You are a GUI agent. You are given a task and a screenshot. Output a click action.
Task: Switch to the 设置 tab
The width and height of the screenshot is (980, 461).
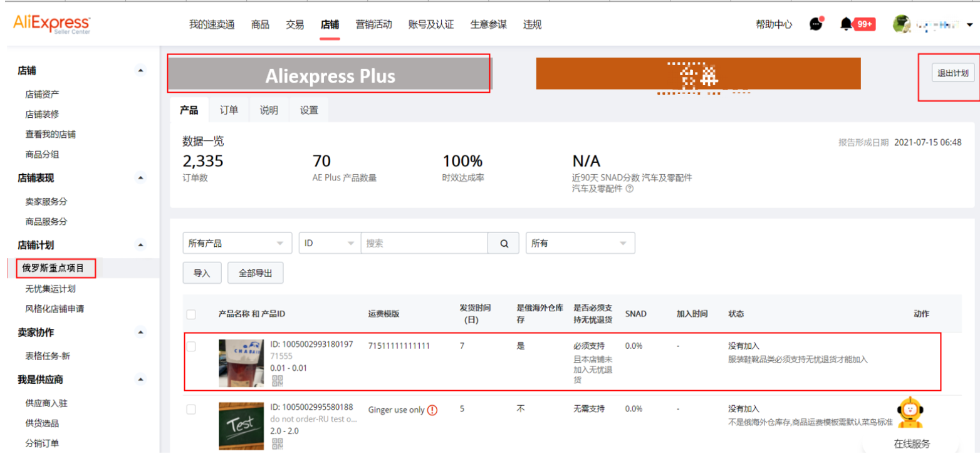pos(309,110)
